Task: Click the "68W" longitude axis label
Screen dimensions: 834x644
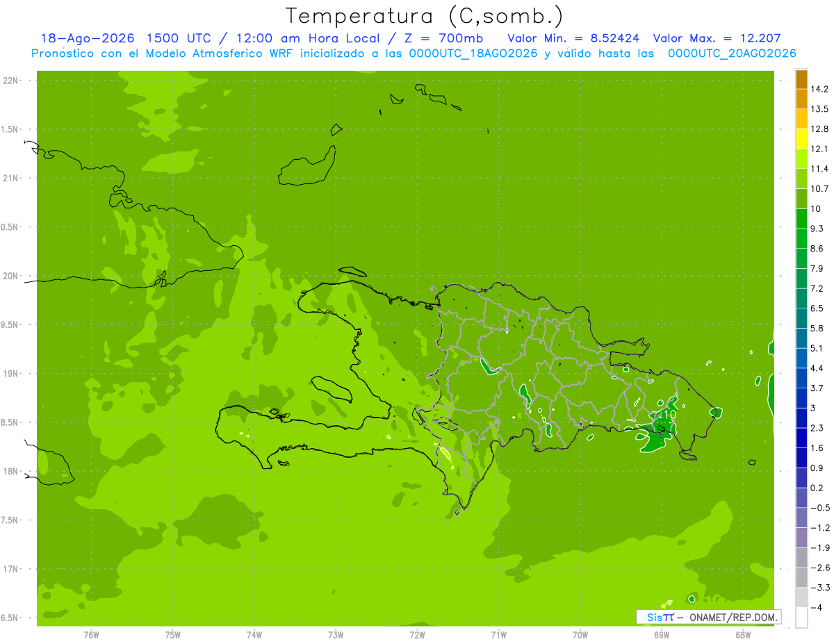Action: (743, 635)
